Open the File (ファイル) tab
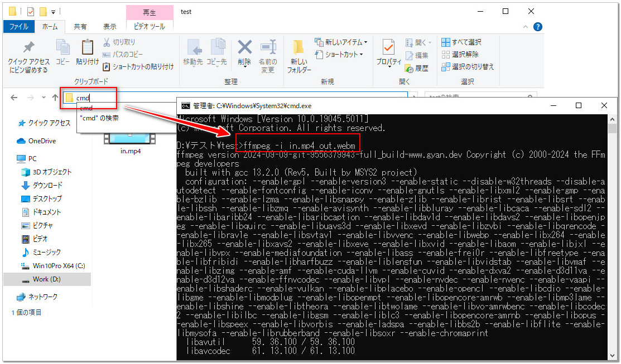Image resolution: width=621 pixels, height=364 pixels. pyautogui.click(x=18, y=27)
